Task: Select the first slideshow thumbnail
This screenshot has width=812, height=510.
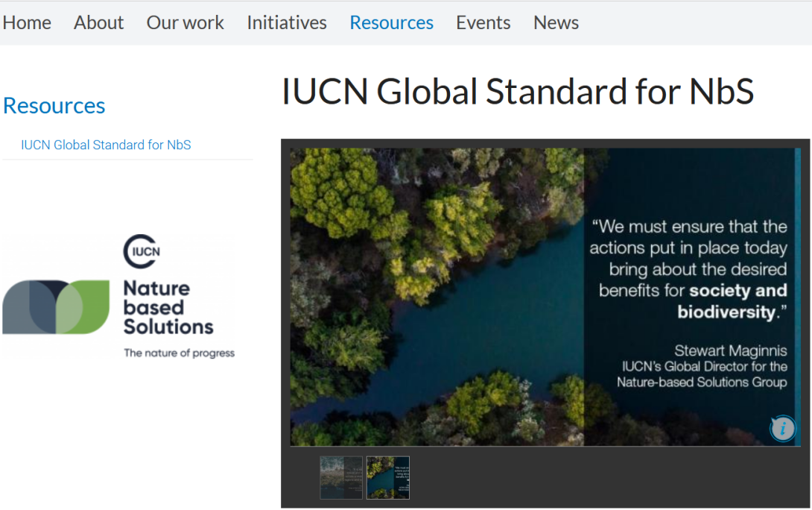Action: coord(340,477)
